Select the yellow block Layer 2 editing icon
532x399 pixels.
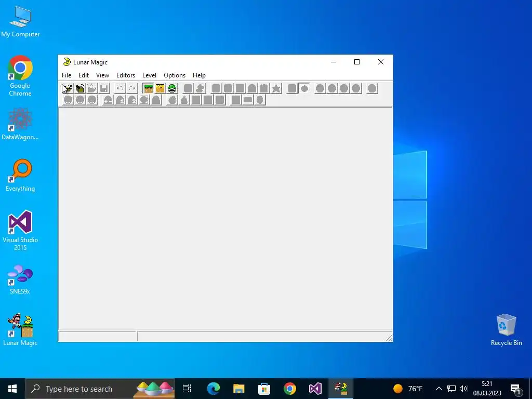(160, 88)
